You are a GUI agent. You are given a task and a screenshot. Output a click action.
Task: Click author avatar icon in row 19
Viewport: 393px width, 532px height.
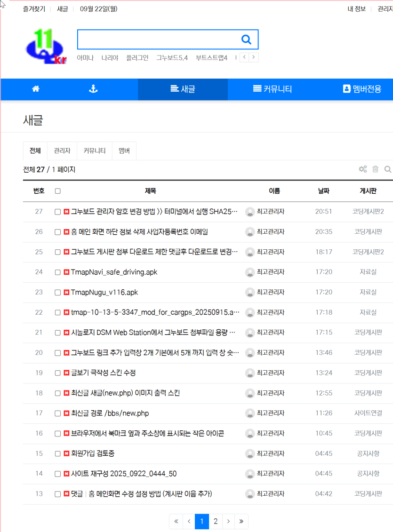pos(250,373)
